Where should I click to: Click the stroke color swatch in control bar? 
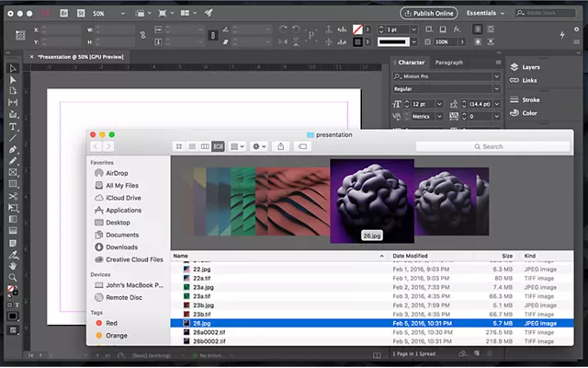pos(358,41)
